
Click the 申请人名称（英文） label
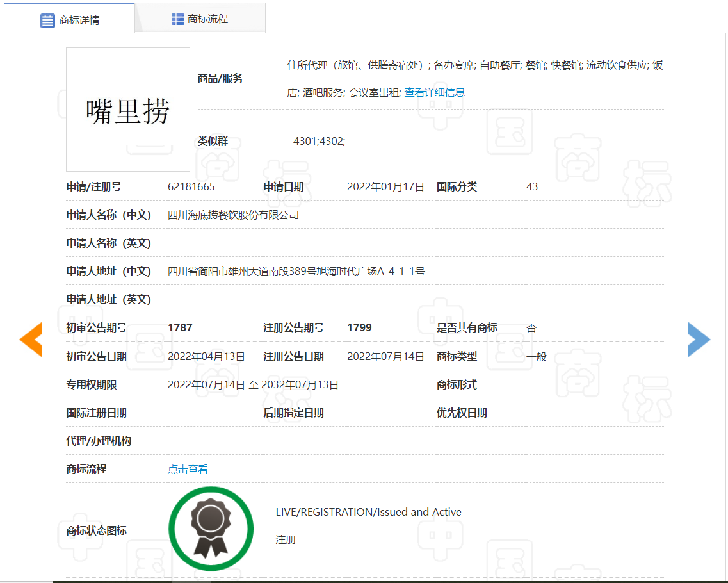click(x=109, y=243)
